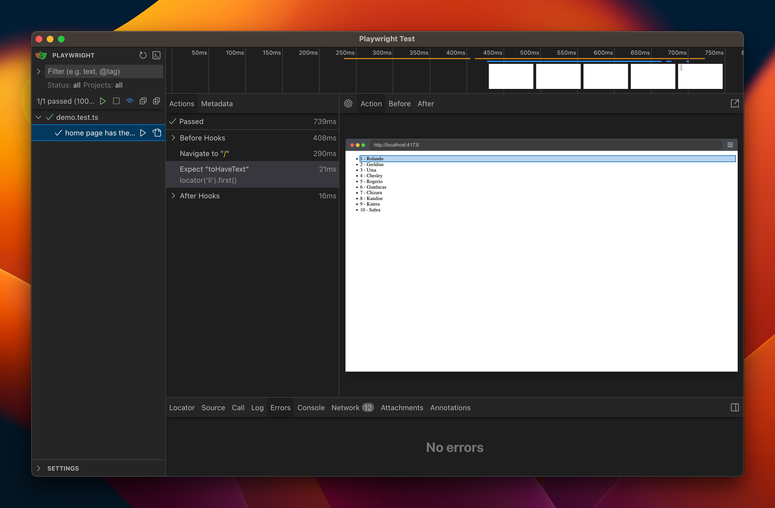
Task: Toggle the bottom panel sidebar layout
Action: pyautogui.click(x=735, y=408)
